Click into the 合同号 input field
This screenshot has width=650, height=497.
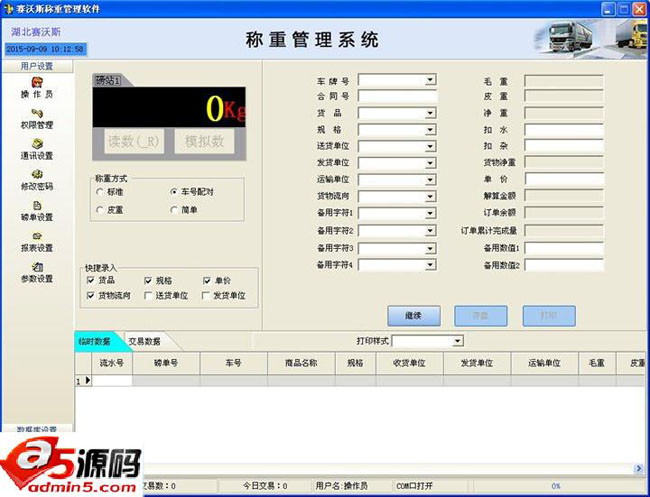pos(398,96)
